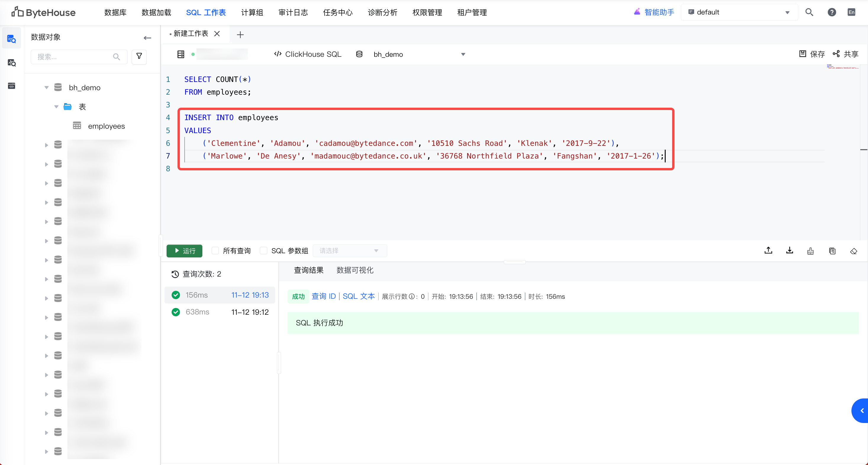
Task: Click the upload icon in results toolbar
Action: point(768,250)
